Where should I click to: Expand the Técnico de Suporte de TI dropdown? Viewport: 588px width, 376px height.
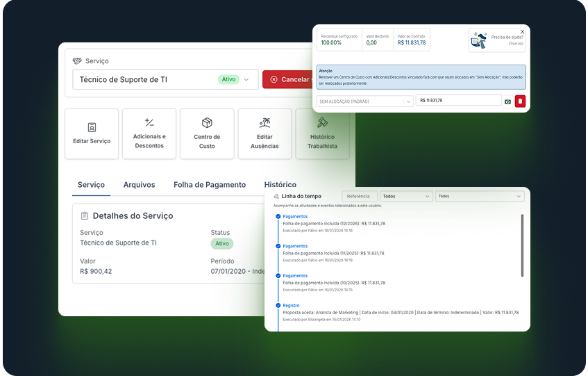click(246, 80)
